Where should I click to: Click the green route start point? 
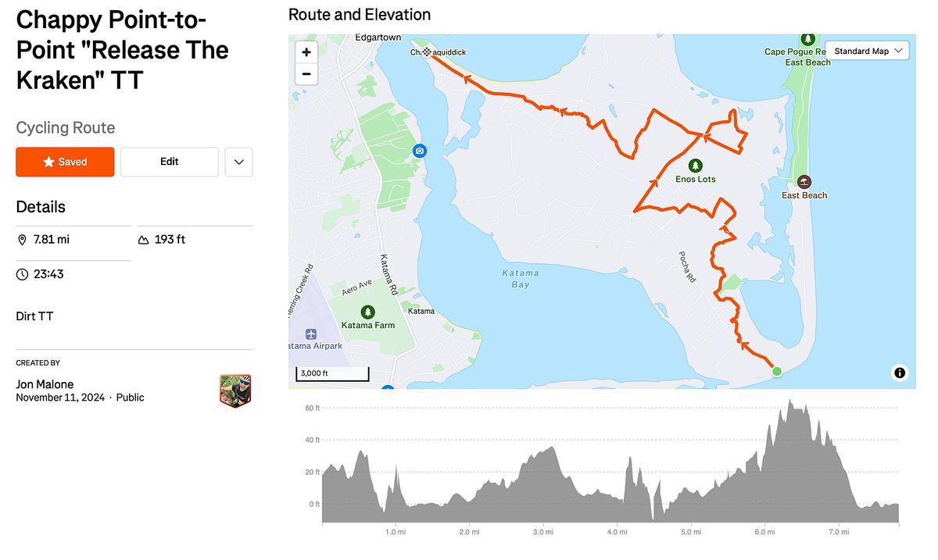click(x=776, y=372)
